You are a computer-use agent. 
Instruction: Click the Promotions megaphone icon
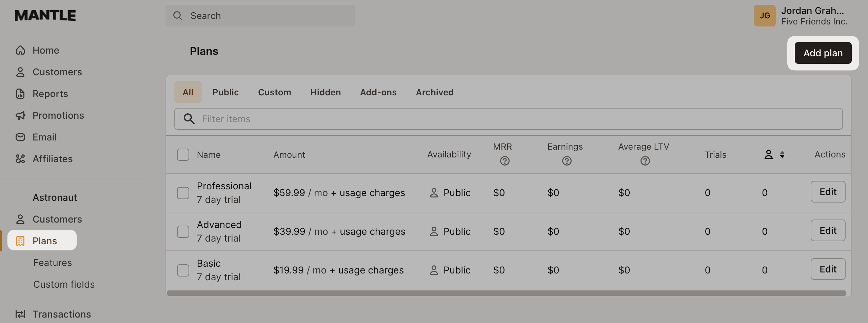(x=20, y=115)
